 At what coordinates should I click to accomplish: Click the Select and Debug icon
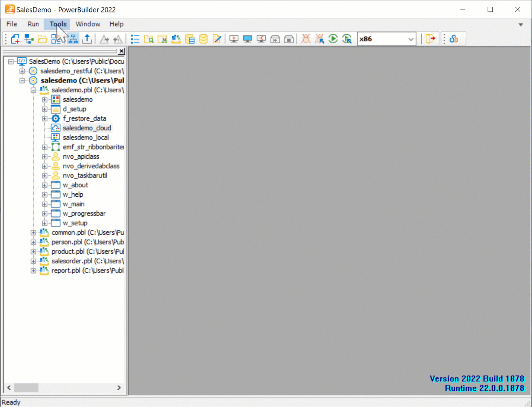[x=320, y=39]
